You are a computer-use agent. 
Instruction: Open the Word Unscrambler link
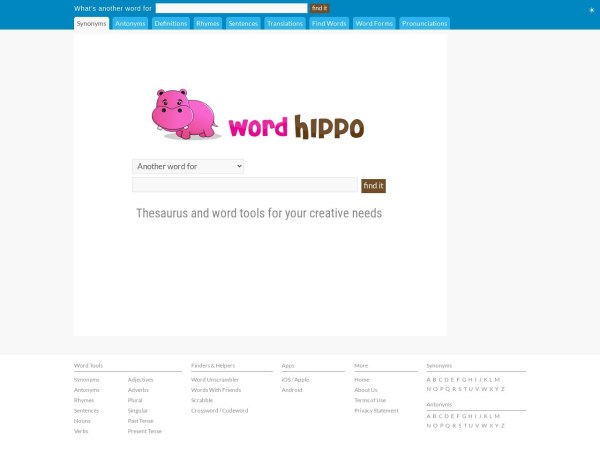pos(215,380)
